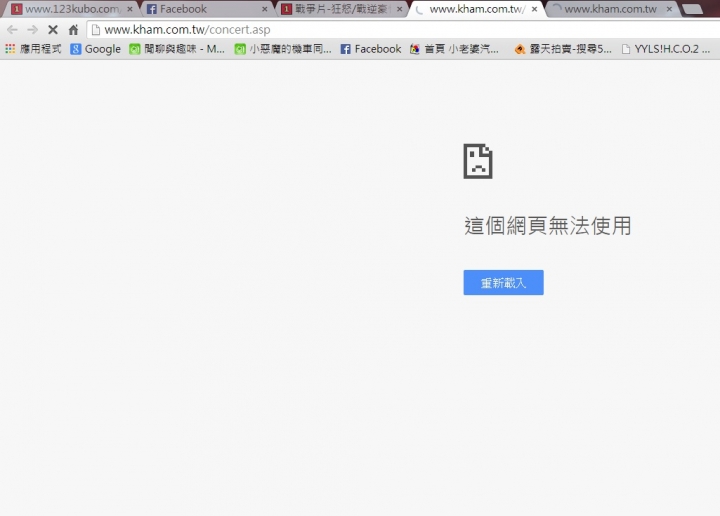
Task: Click the sad page error icon
Action: point(478,161)
